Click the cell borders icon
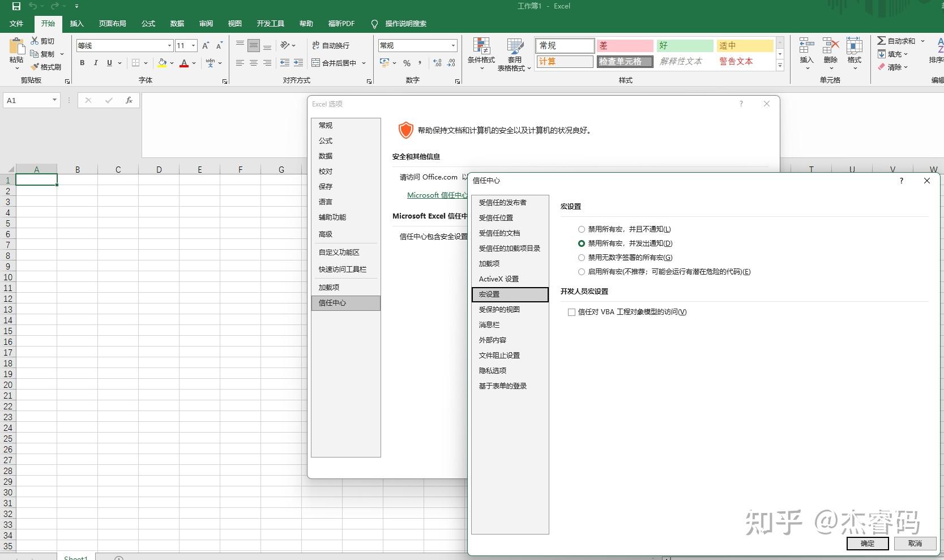944x560 pixels. (x=136, y=63)
